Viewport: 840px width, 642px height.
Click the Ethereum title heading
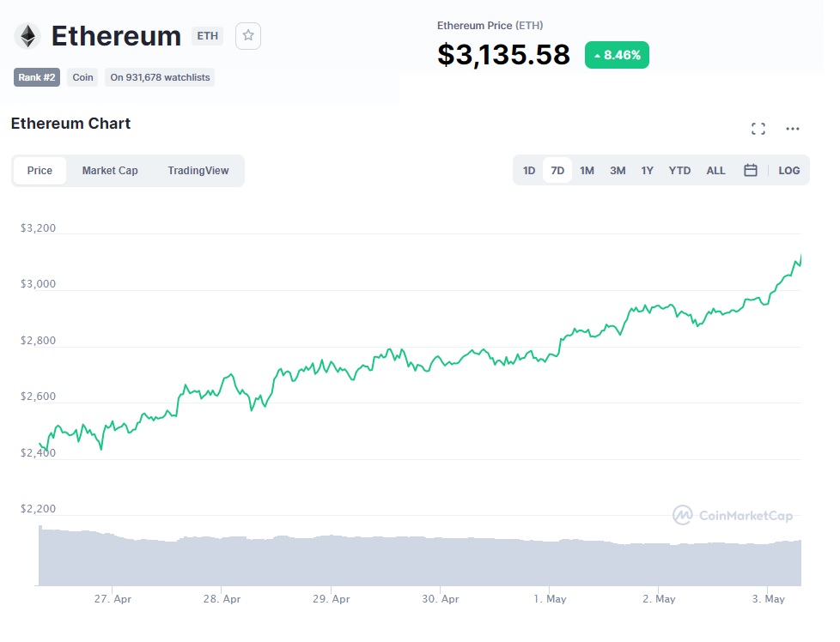click(116, 36)
